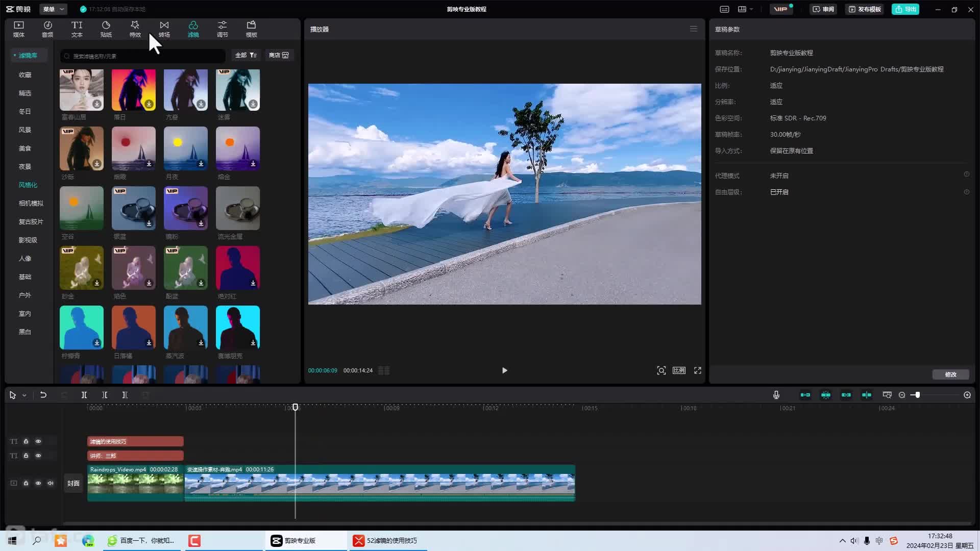Click the microphone record voiceover icon

coord(776,395)
